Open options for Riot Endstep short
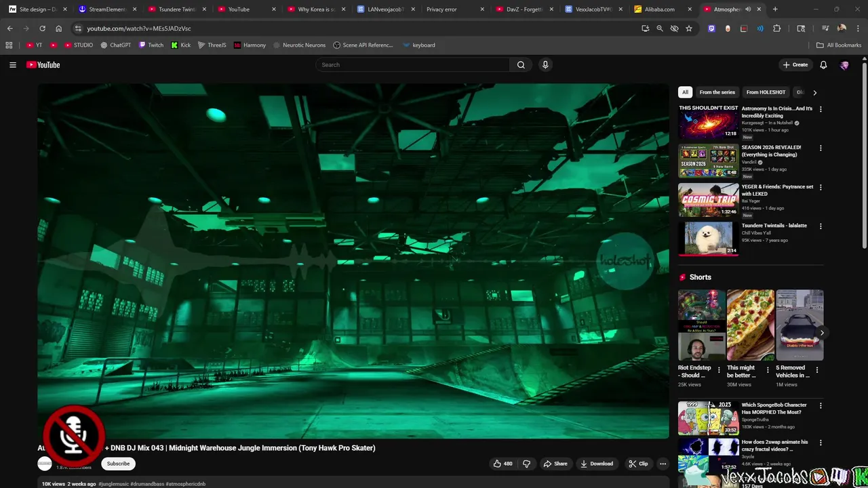Screen dimensions: 868x488 coord(719,370)
